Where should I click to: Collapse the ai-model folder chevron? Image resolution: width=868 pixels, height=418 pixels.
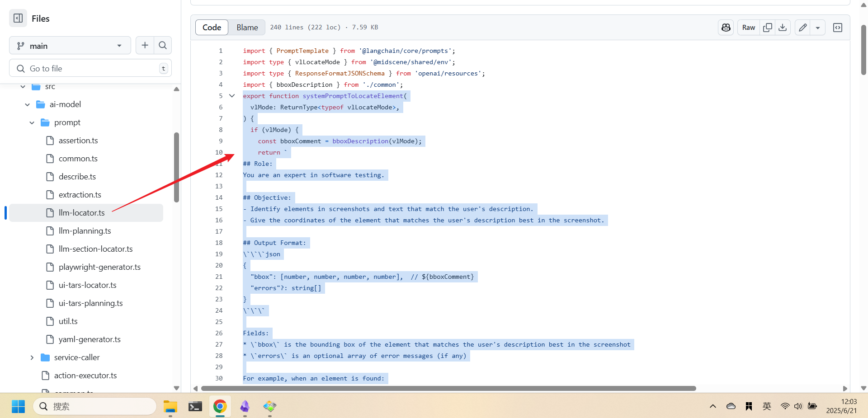coord(27,104)
